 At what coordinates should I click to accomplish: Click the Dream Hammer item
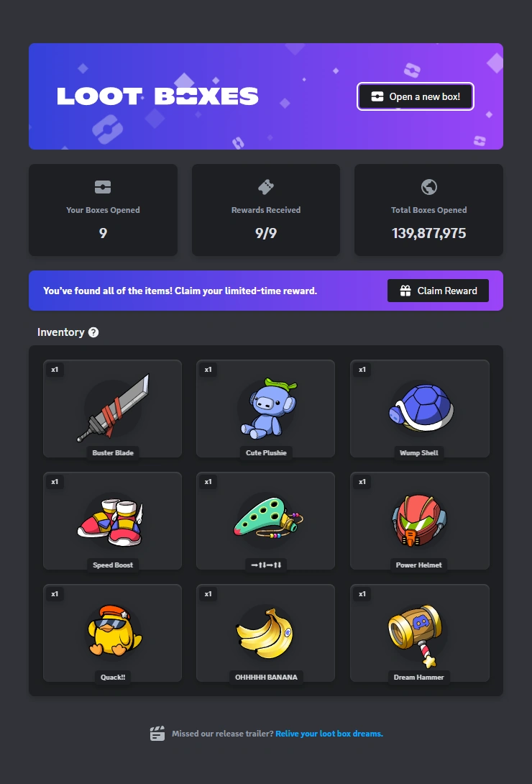pyautogui.click(x=420, y=632)
